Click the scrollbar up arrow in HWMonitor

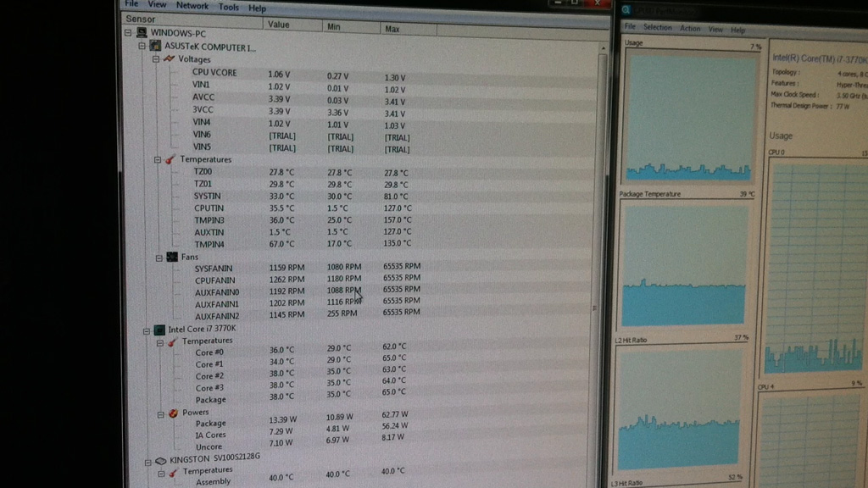(603, 48)
